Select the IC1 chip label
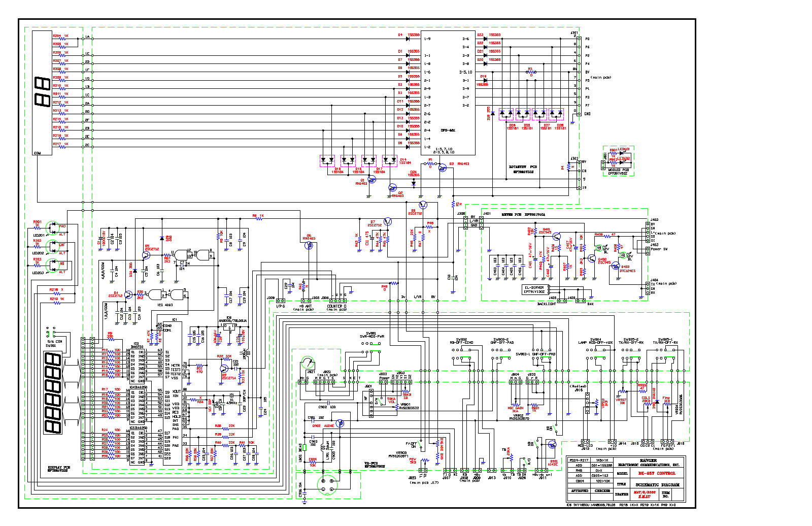Viewport: 812px width, 526px height. (x=175, y=320)
